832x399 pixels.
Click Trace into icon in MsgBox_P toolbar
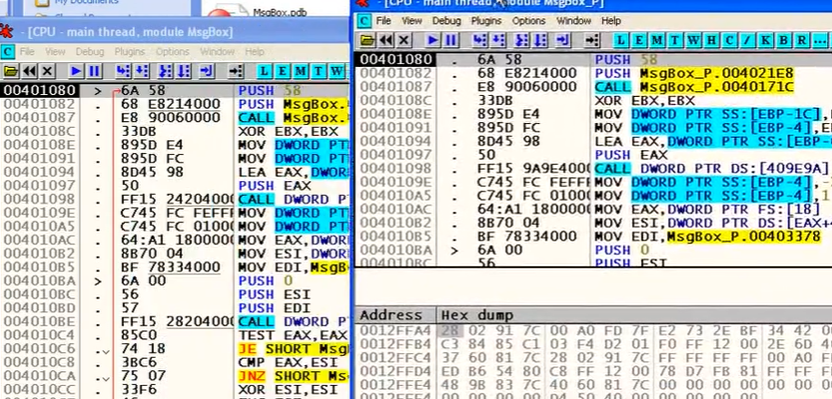coord(522,40)
